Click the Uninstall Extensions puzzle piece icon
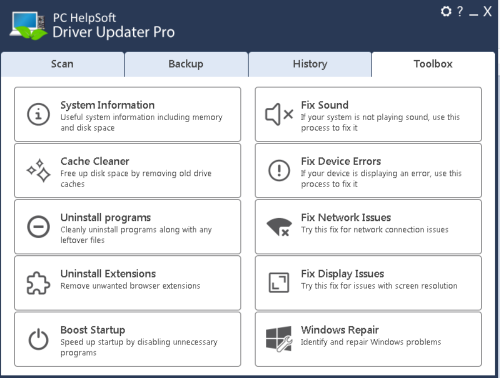Viewport: 500px width, 378px height. click(x=38, y=283)
